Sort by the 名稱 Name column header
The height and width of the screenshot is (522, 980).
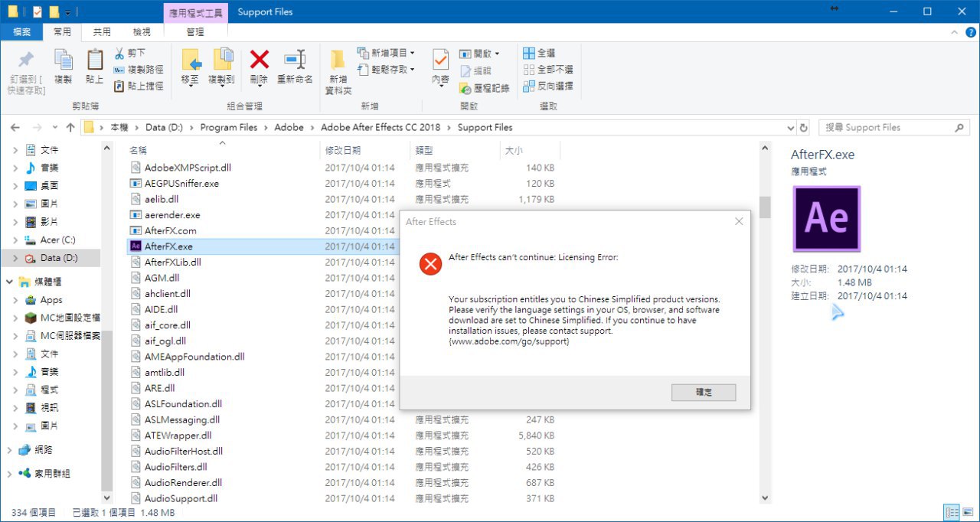pos(222,150)
